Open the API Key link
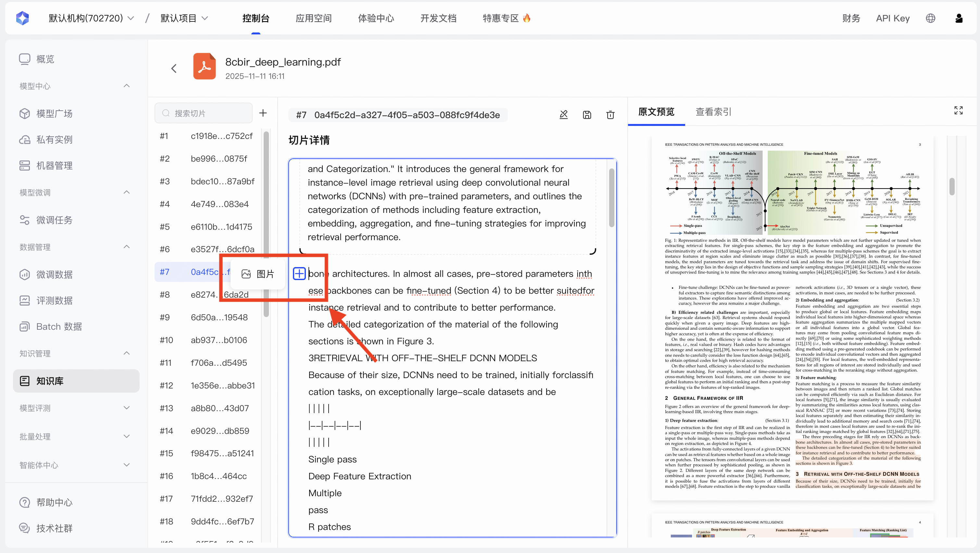The image size is (980, 553). (x=893, y=18)
